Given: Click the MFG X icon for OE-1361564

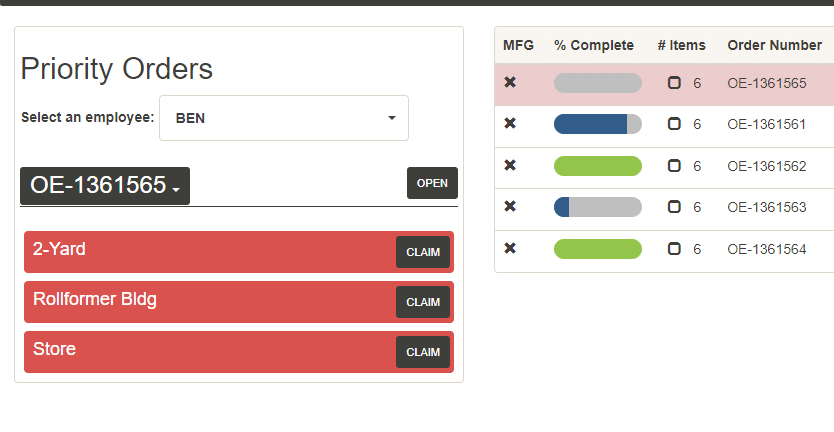Looking at the screenshot, I should point(510,249).
